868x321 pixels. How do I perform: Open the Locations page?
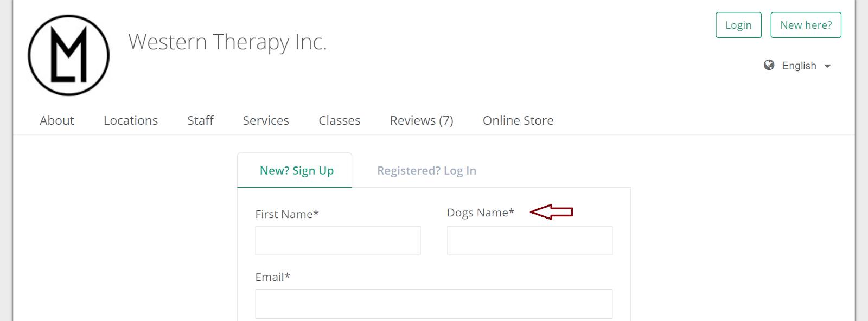pyautogui.click(x=130, y=120)
